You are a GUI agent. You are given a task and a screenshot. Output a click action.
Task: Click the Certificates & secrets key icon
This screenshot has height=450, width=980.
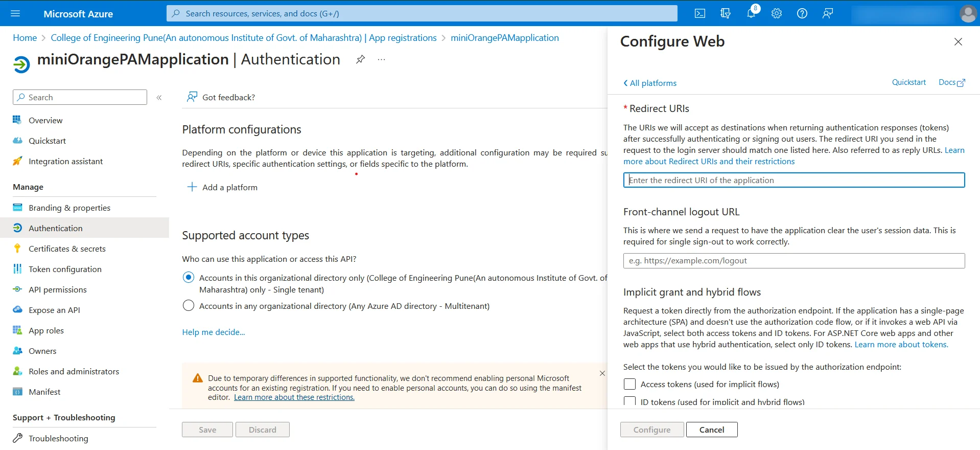[17, 249]
